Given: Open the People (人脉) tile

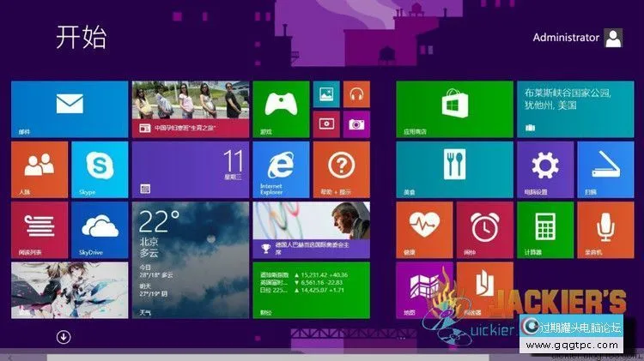Looking at the screenshot, I should (39, 169).
